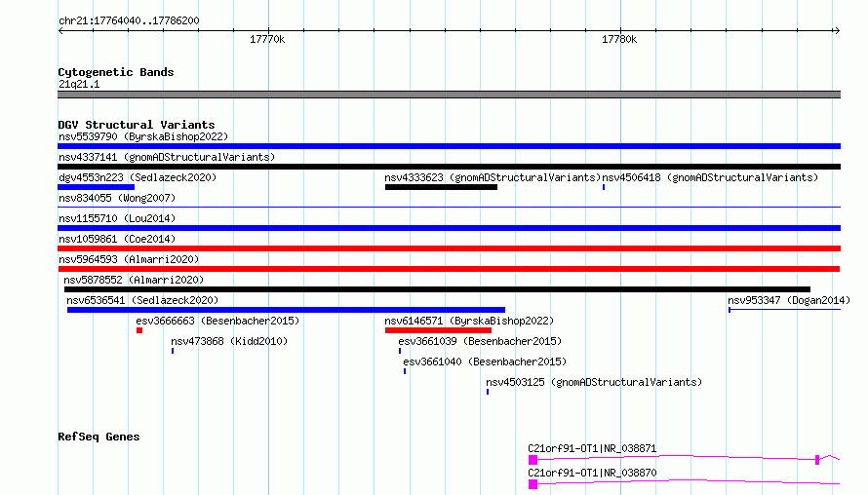
Task: Click the nsv4337141 (gnomADStructuralVariants) label
Action: click(167, 157)
